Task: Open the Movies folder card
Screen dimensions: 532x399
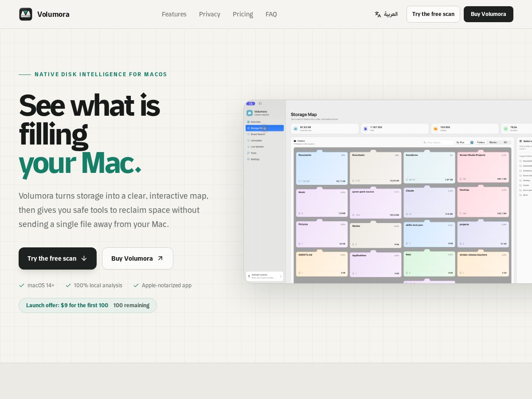Action: (x=376, y=235)
